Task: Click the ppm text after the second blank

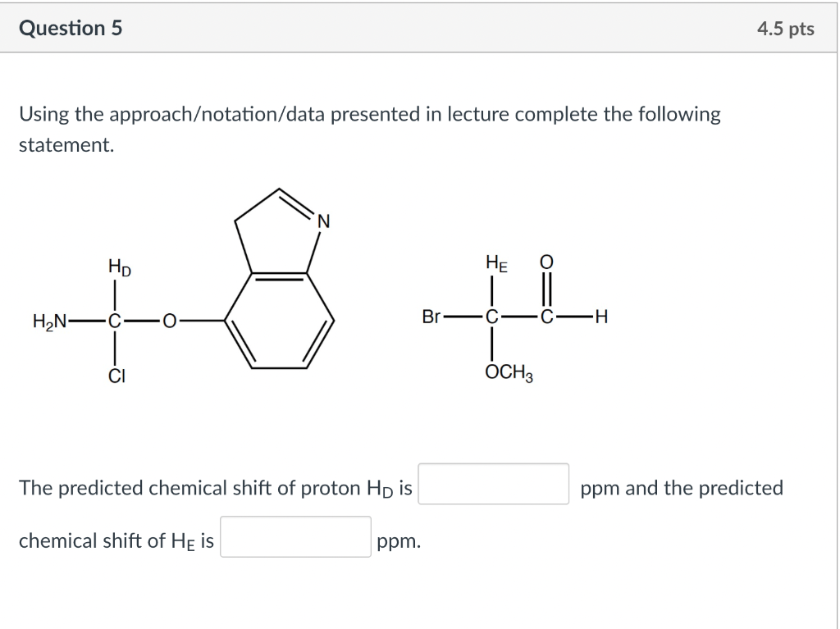Action: (397, 540)
